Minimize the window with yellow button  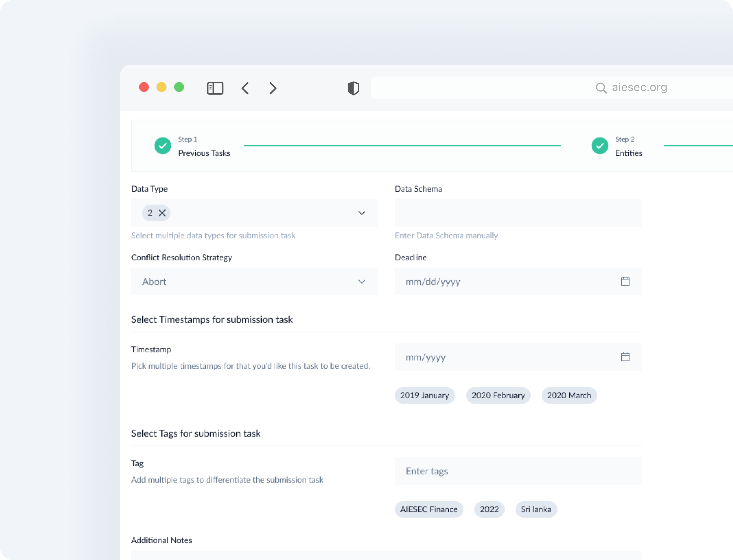[161, 87]
